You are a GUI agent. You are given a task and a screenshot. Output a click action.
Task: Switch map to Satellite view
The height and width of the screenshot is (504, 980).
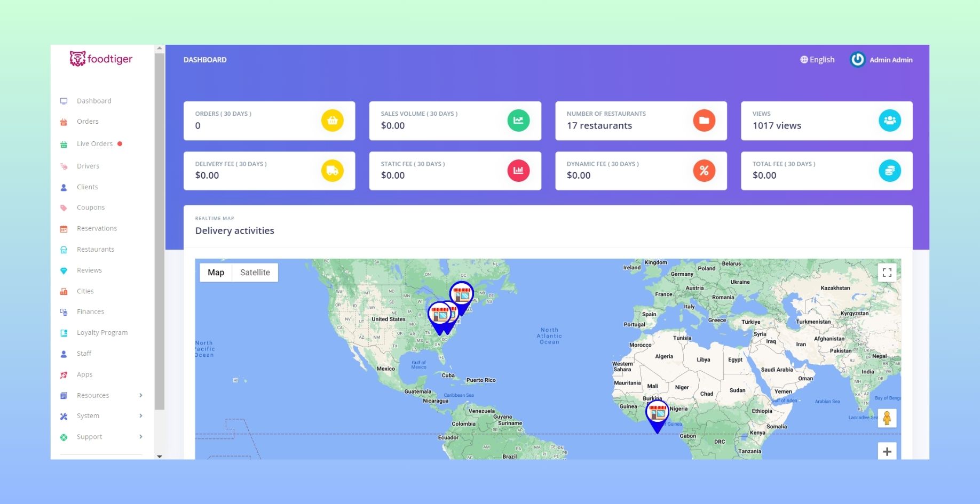tap(255, 273)
